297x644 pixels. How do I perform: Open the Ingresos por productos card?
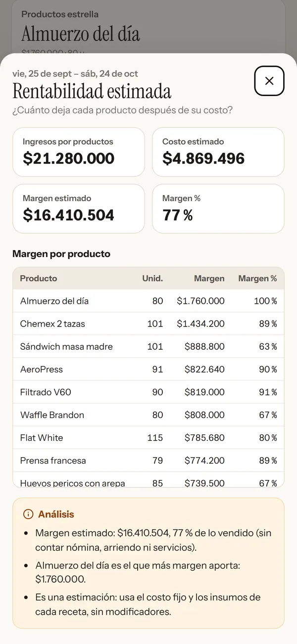[x=79, y=152]
